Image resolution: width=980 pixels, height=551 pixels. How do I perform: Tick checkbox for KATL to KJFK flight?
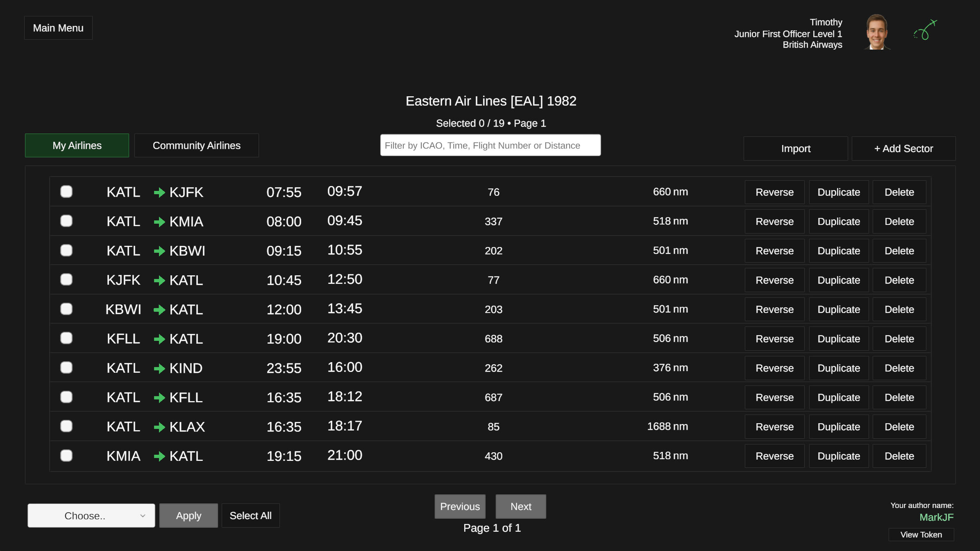pyautogui.click(x=66, y=192)
